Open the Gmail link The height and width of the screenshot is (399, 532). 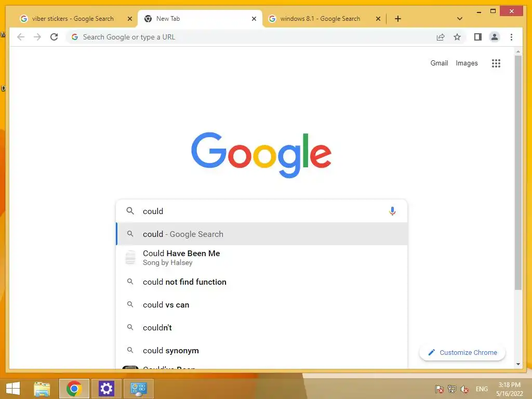pos(439,63)
